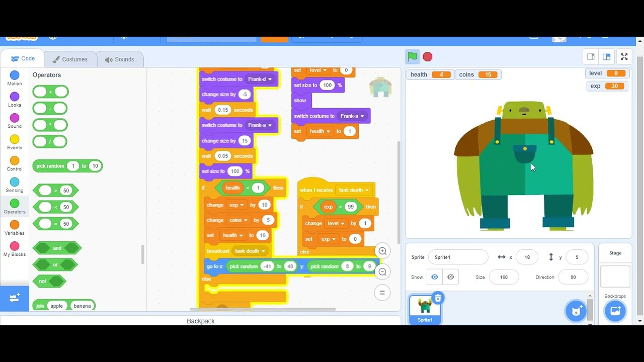This screenshot has height=362, width=644.
Task: Click the addition operator block
Action: click(50, 92)
